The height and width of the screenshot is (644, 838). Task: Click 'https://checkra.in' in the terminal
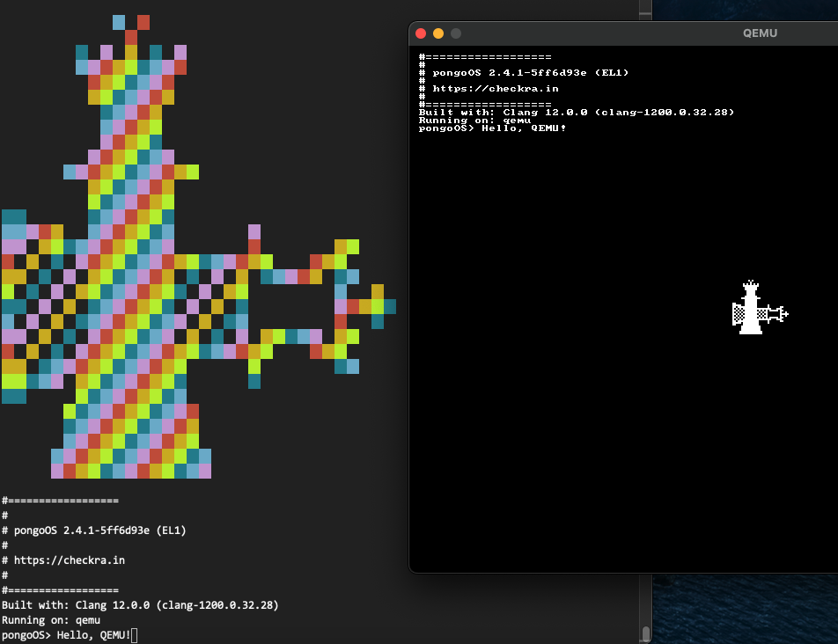click(x=70, y=560)
